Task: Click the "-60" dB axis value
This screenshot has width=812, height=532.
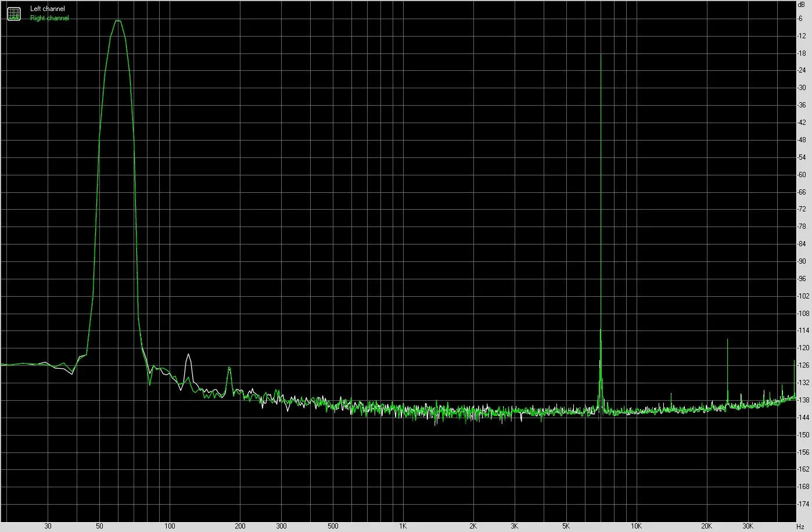Action: (802, 175)
